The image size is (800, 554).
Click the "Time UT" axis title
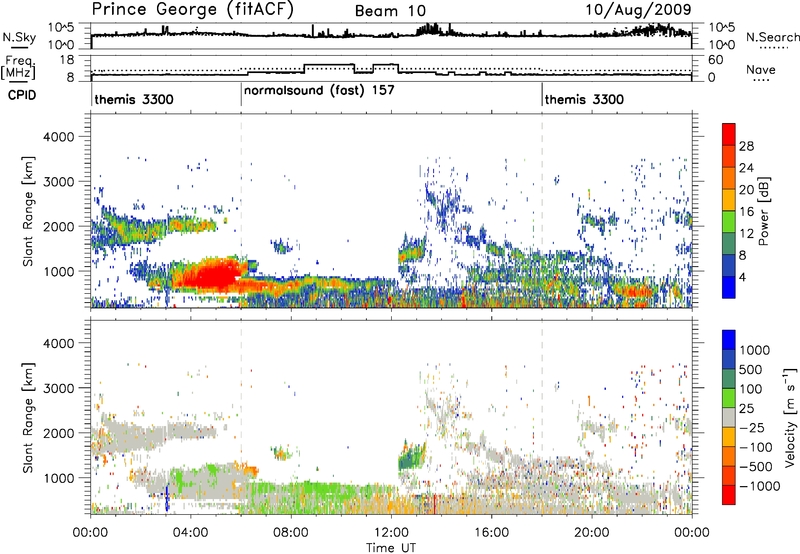pyautogui.click(x=391, y=547)
